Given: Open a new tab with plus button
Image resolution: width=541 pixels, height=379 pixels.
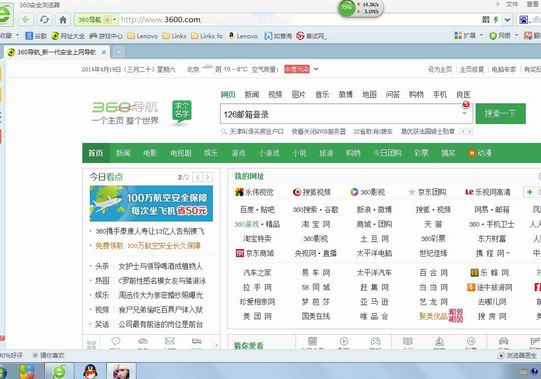Looking at the screenshot, I should point(117,52).
